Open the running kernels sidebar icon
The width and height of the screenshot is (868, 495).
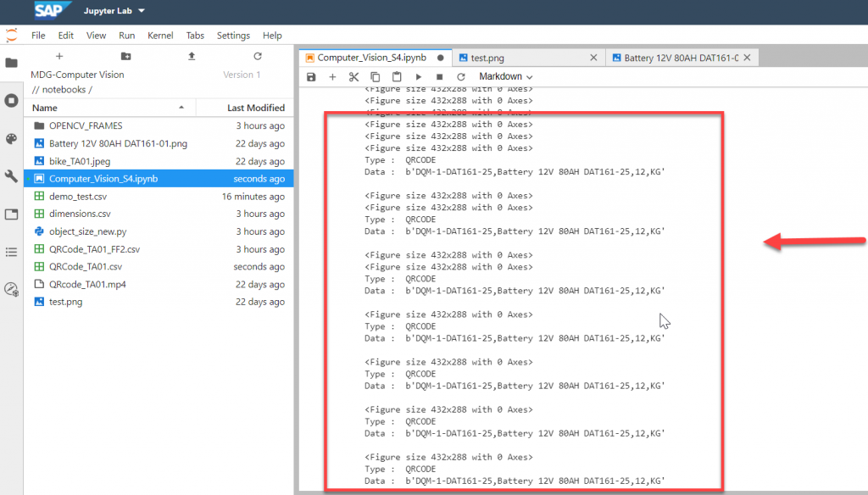11,100
